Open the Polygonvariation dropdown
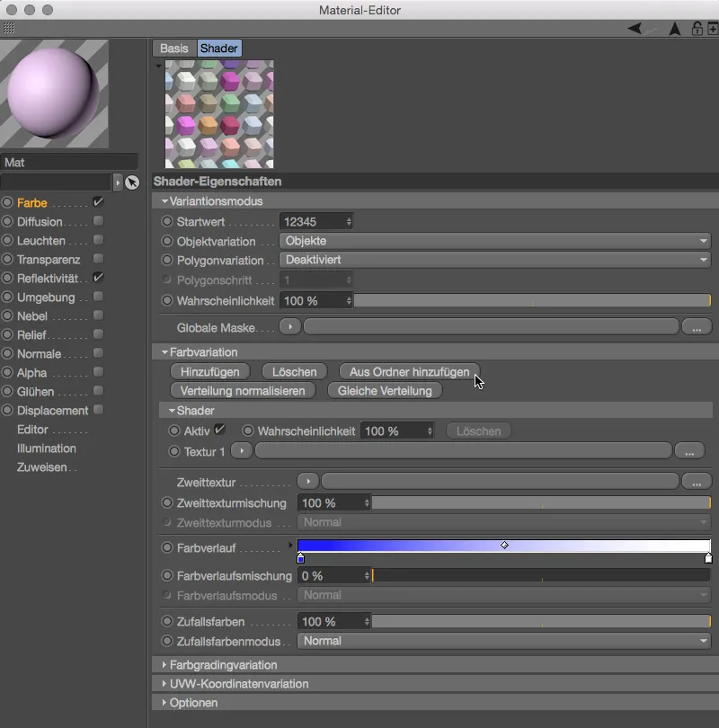 (495, 260)
